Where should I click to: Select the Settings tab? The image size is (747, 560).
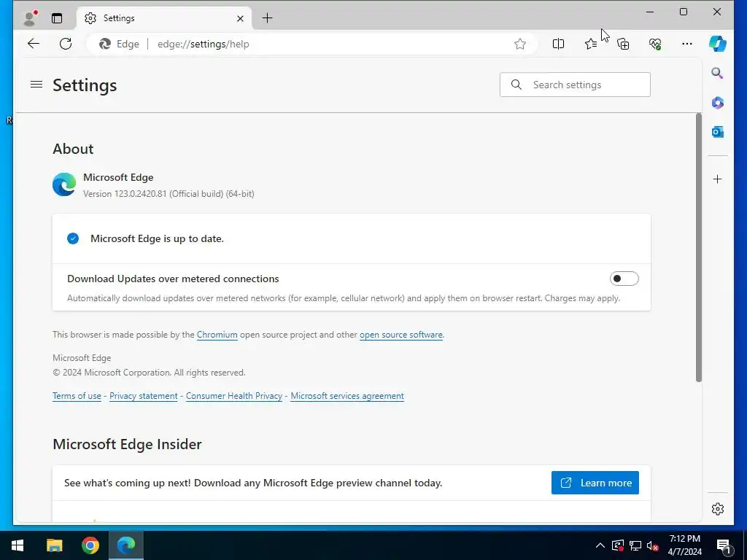(x=163, y=18)
